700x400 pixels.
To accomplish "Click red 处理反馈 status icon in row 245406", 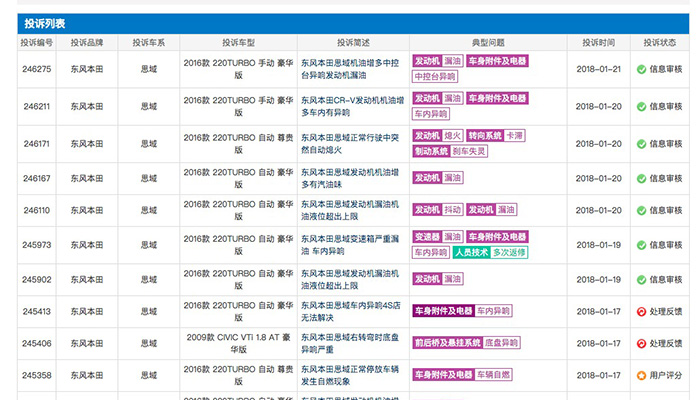I will [x=642, y=344].
